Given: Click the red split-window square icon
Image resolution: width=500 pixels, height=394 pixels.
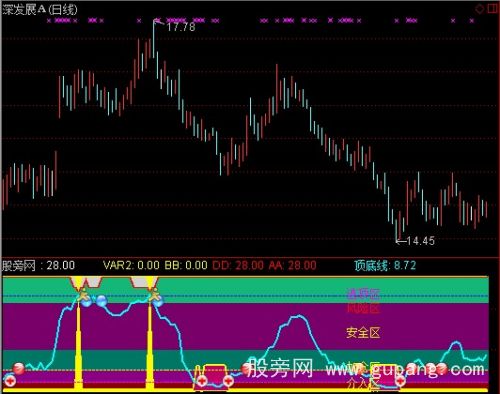Looking at the screenshot, I should 492,8.
